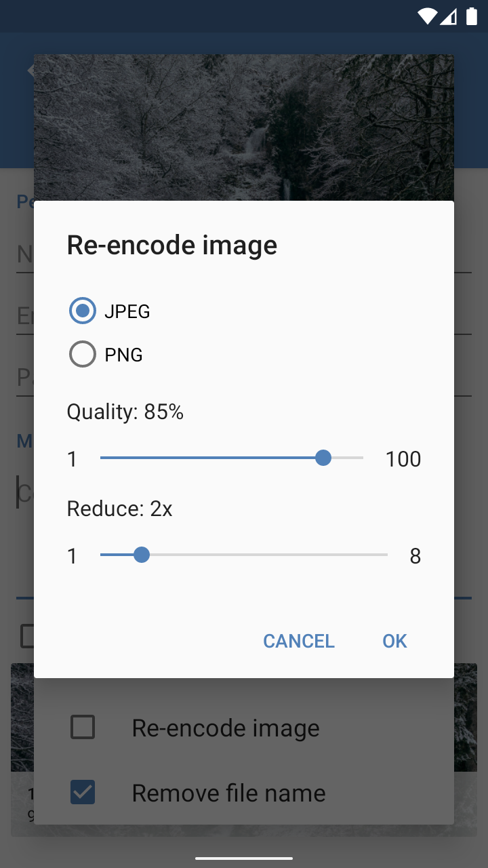
Task: Tap the battery status icon
Action: [471, 17]
